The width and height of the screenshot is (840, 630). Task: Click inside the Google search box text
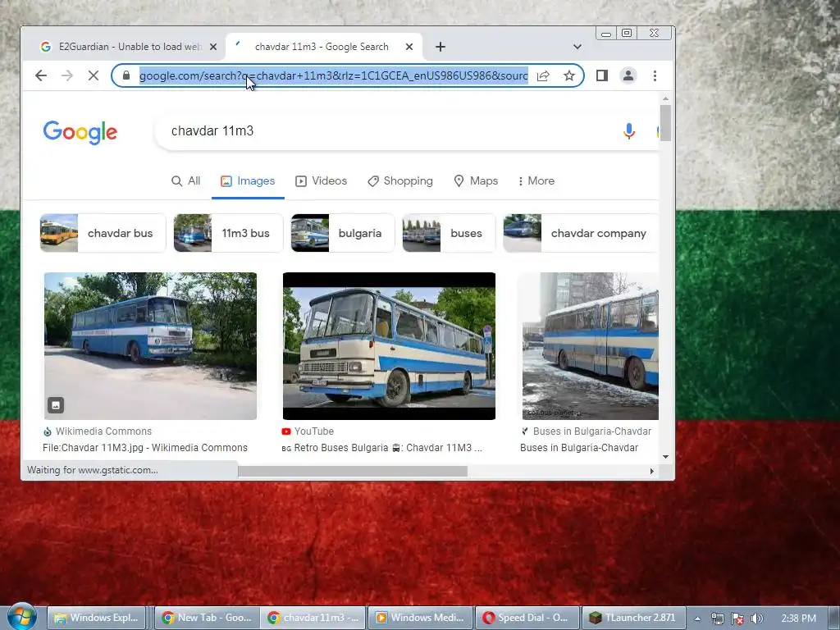(212, 131)
